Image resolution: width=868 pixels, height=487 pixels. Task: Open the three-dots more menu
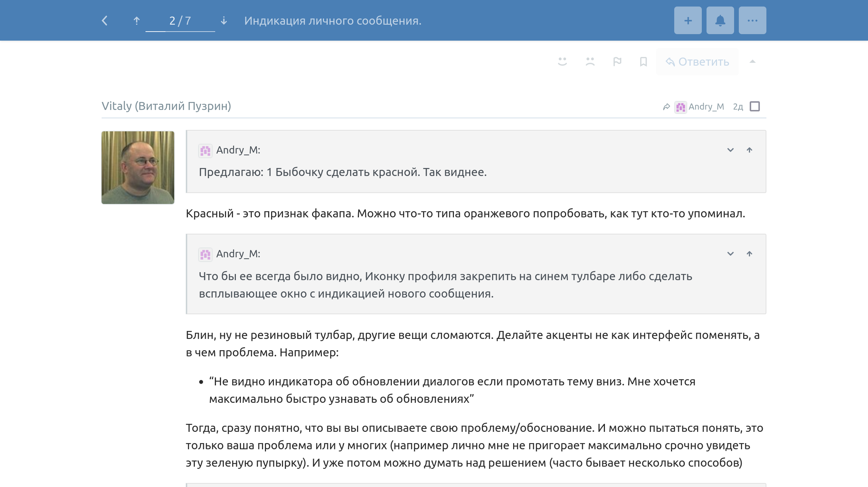click(752, 21)
